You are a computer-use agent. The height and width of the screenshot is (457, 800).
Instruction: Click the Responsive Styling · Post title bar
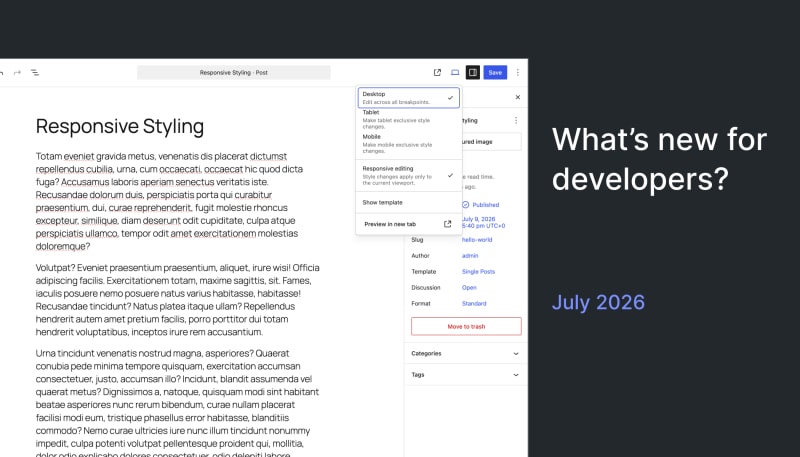pos(234,72)
